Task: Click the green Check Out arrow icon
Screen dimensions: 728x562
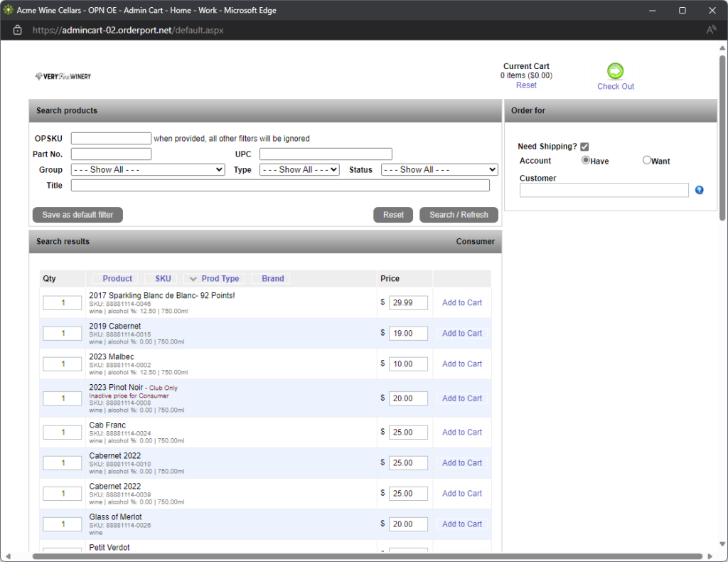Action: (x=615, y=70)
